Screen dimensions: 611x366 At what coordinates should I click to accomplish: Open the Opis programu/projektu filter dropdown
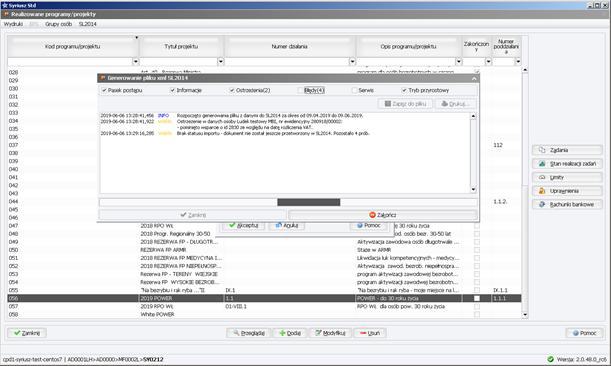pyautogui.click(x=458, y=62)
